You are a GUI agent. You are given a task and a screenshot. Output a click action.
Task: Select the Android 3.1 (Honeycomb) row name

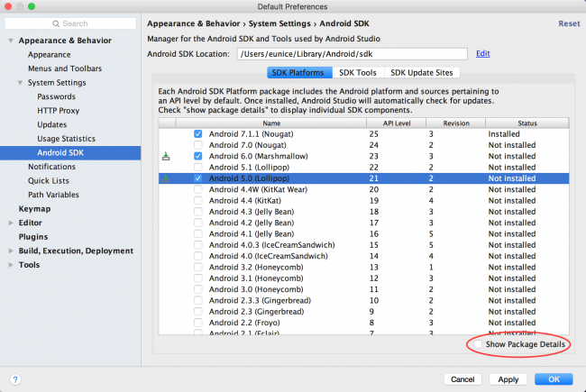click(x=256, y=278)
